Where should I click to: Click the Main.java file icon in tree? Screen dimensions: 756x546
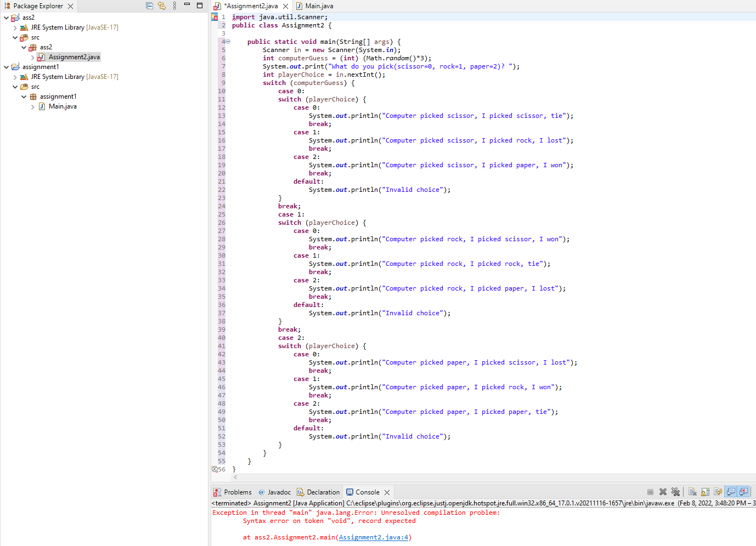tap(42, 106)
